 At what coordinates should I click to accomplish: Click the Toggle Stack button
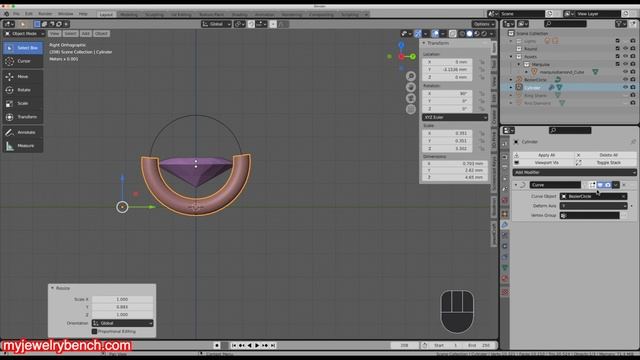point(605,162)
